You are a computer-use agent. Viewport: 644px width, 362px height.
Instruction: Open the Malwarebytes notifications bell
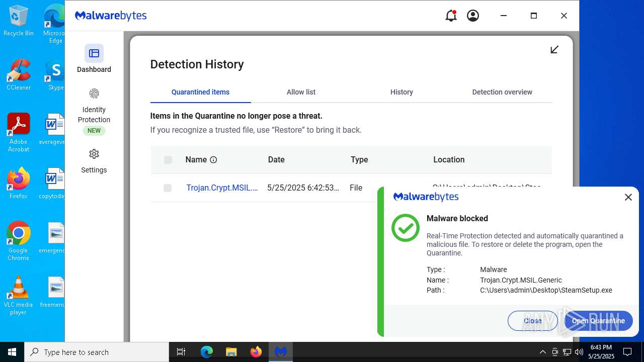coord(451,16)
